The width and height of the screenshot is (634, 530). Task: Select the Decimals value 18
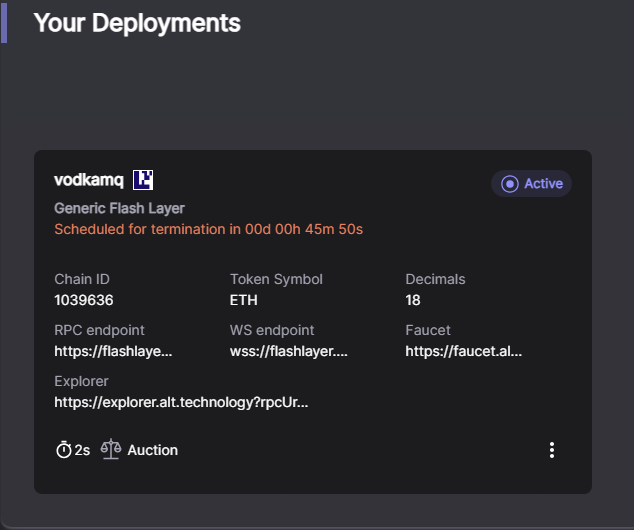coord(413,300)
